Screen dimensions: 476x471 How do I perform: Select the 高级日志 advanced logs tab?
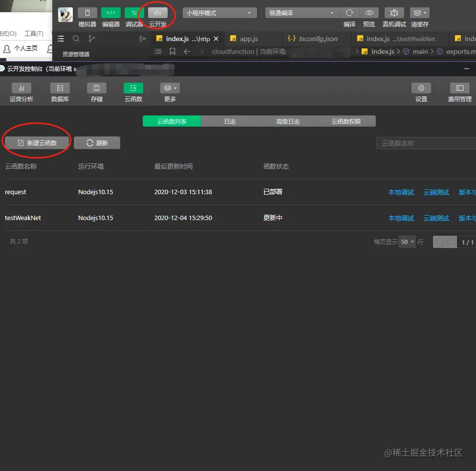[288, 121]
